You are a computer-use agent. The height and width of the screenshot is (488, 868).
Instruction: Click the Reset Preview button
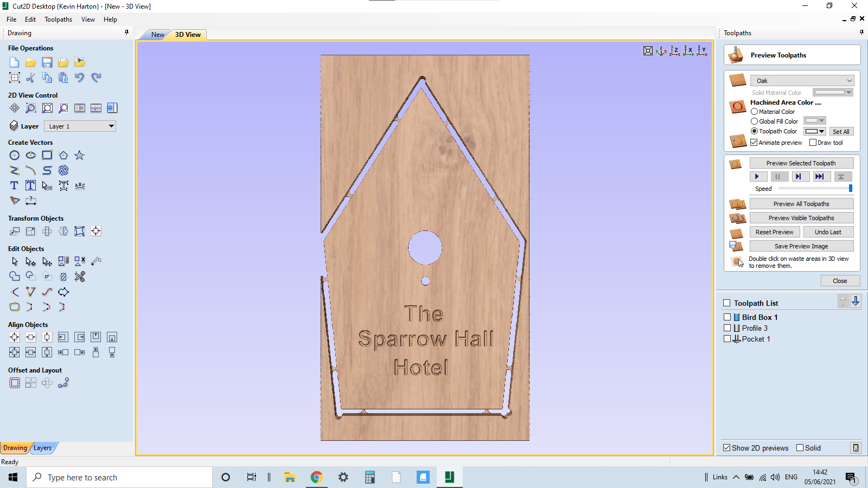(775, 232)
